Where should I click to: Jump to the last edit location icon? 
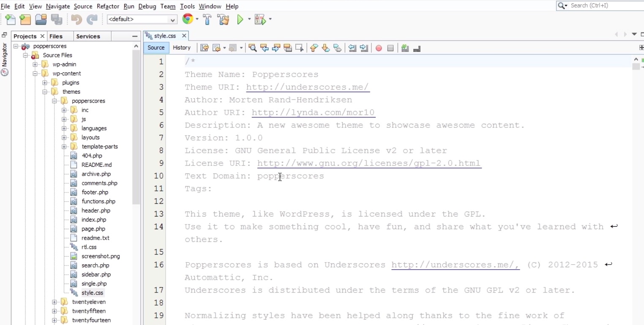pos(205,48)
